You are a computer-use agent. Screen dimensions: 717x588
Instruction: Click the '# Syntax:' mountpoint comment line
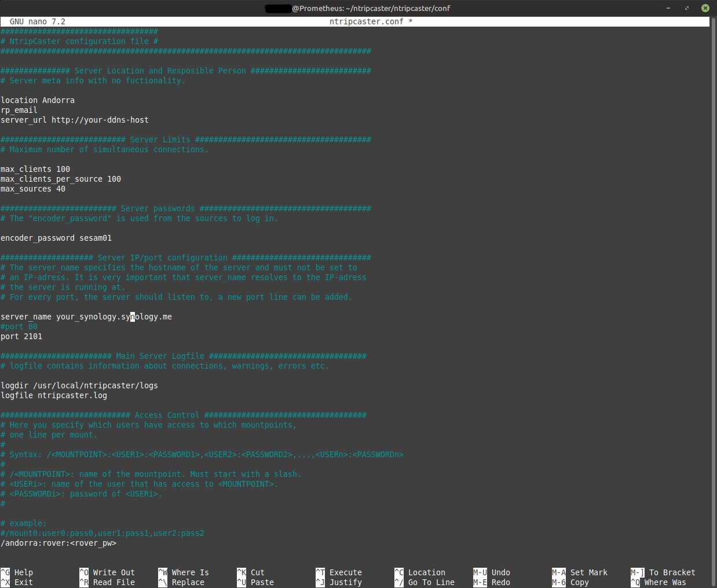pos(202,454)
